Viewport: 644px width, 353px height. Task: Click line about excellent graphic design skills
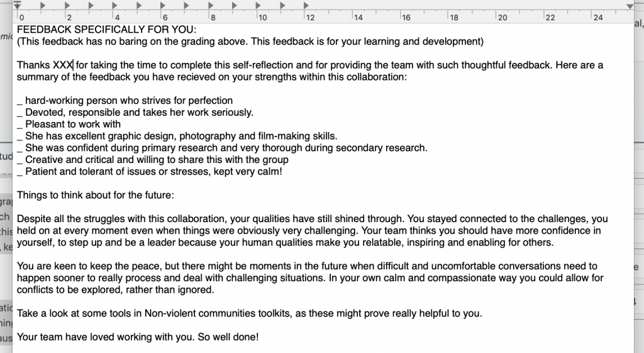click(x=177, y=136)
